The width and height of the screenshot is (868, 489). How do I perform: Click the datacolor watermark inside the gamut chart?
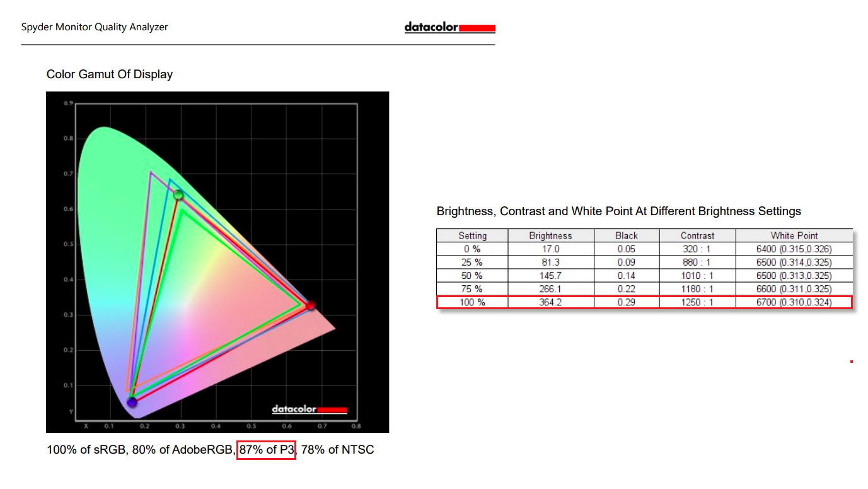click(310, 409)
